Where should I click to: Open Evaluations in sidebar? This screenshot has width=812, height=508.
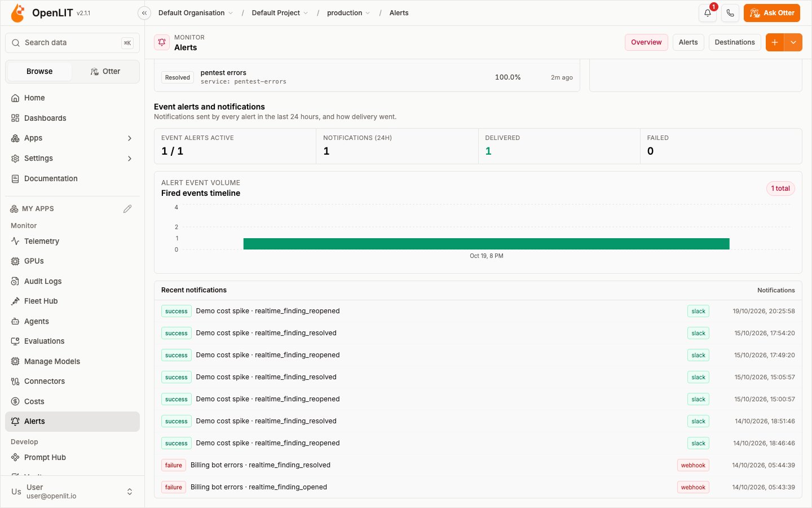[x=72, y=341]
